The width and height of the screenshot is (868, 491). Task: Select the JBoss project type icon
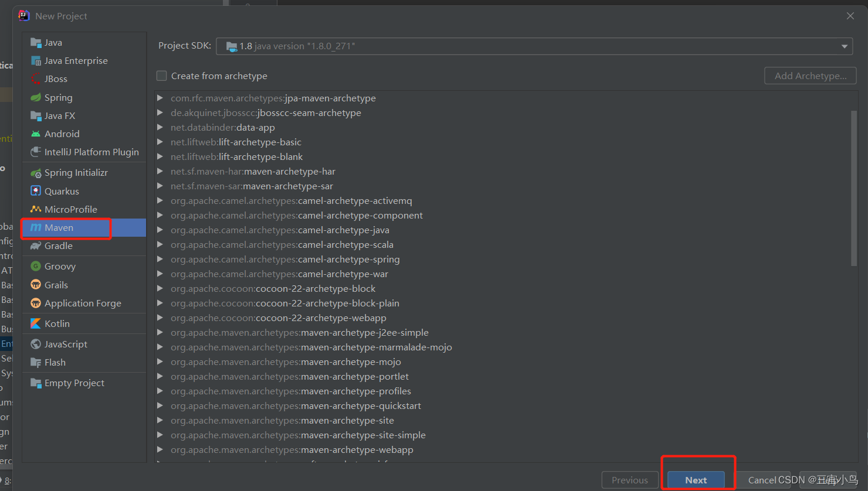tap(57, 79)
